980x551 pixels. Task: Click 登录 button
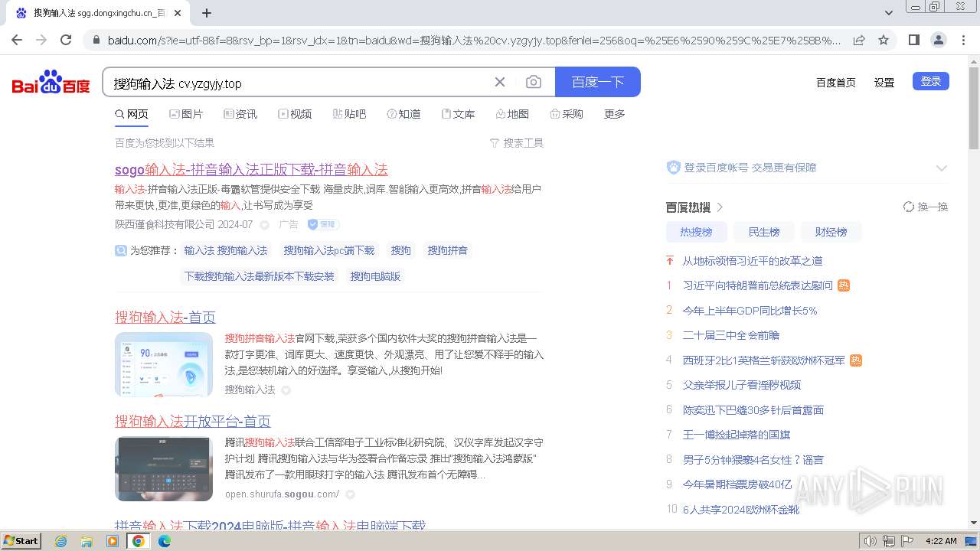(931, 81)
